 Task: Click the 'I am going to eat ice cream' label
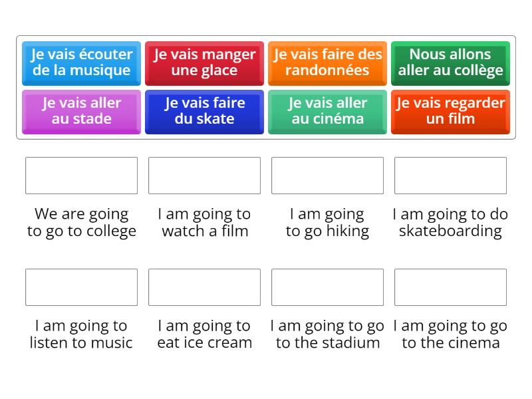(x=204, y=334)
